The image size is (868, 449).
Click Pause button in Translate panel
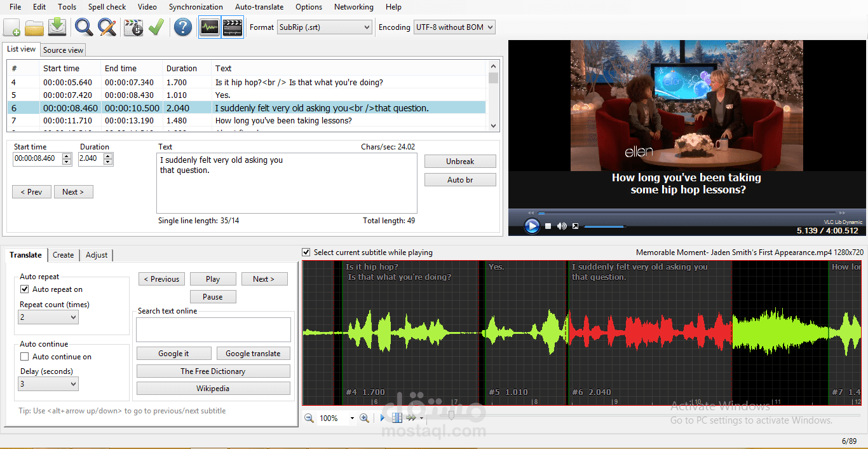[x=213, y=297]
